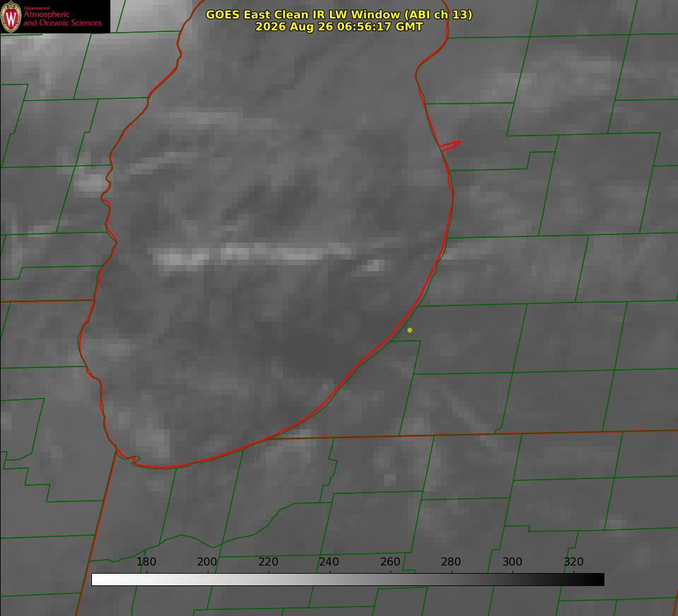Click the colorbar label '280'
The height and width of the screenshot is (616, 678).
(x=451, y=561)
